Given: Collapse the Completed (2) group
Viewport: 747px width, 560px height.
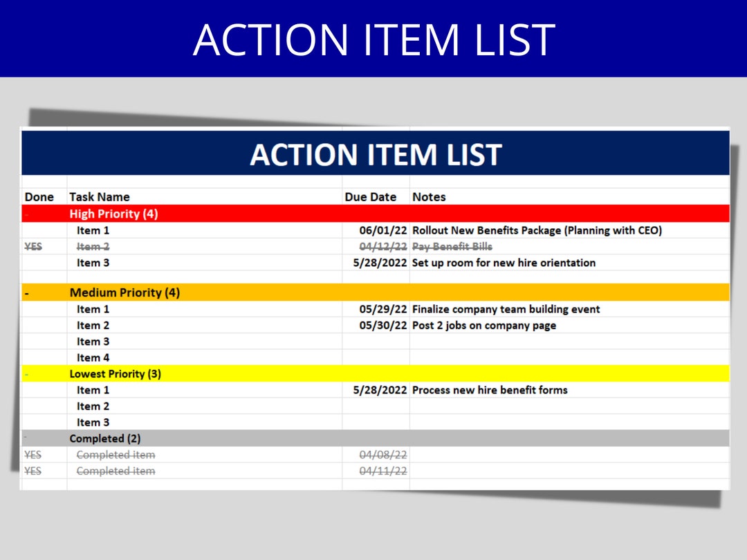Looking at the screenshot, I should coord(26,438).
